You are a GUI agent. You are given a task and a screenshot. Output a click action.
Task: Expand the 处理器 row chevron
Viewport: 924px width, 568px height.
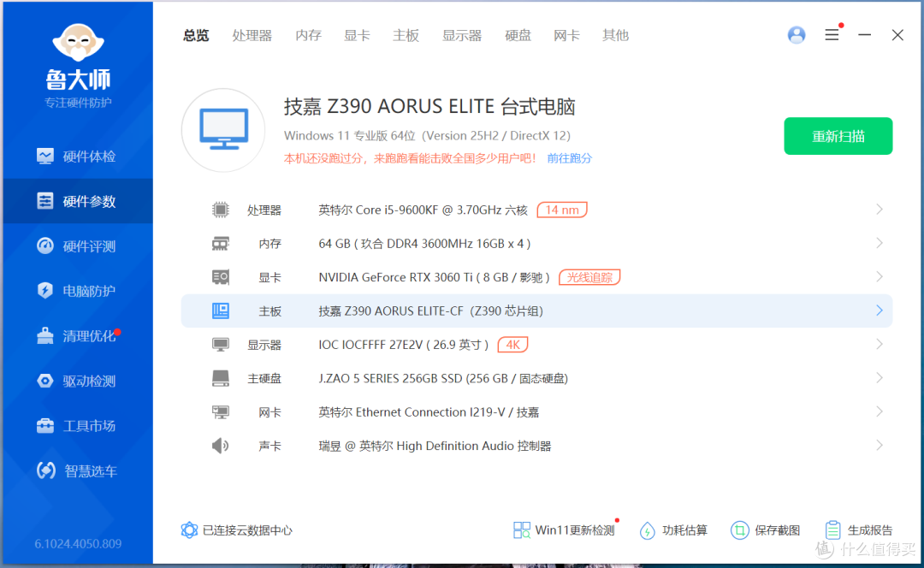pos(880,210)
